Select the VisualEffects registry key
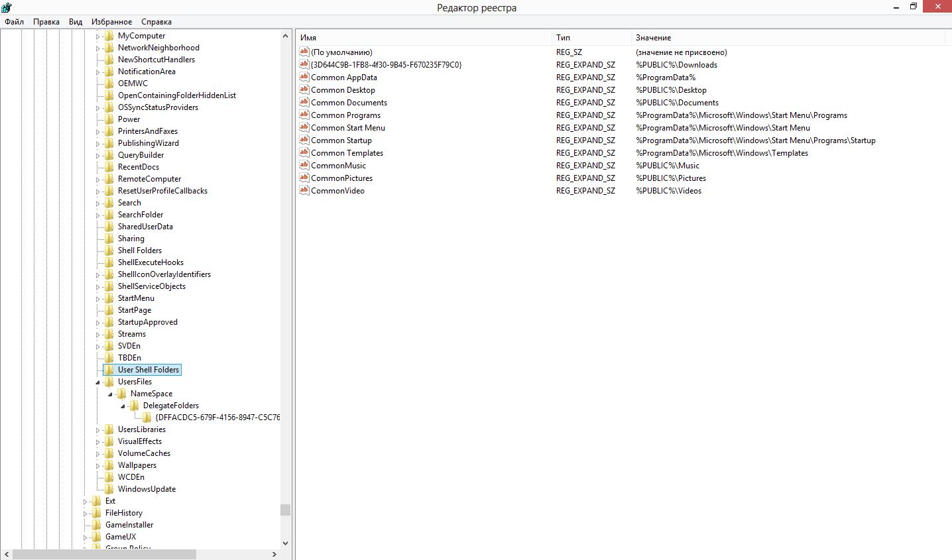 pyautogui.click(x=139, y=441)
